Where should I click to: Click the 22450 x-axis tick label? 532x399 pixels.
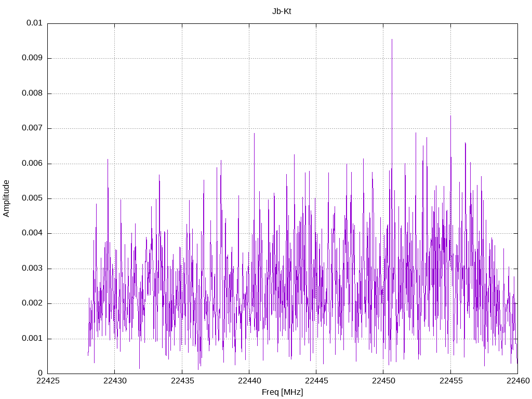click(383, 382)
